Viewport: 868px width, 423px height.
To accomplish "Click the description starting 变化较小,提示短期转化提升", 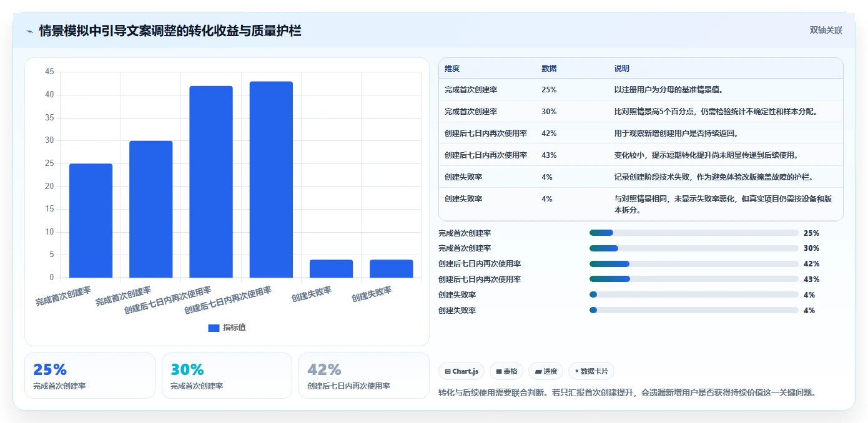I will coord(706,155).
